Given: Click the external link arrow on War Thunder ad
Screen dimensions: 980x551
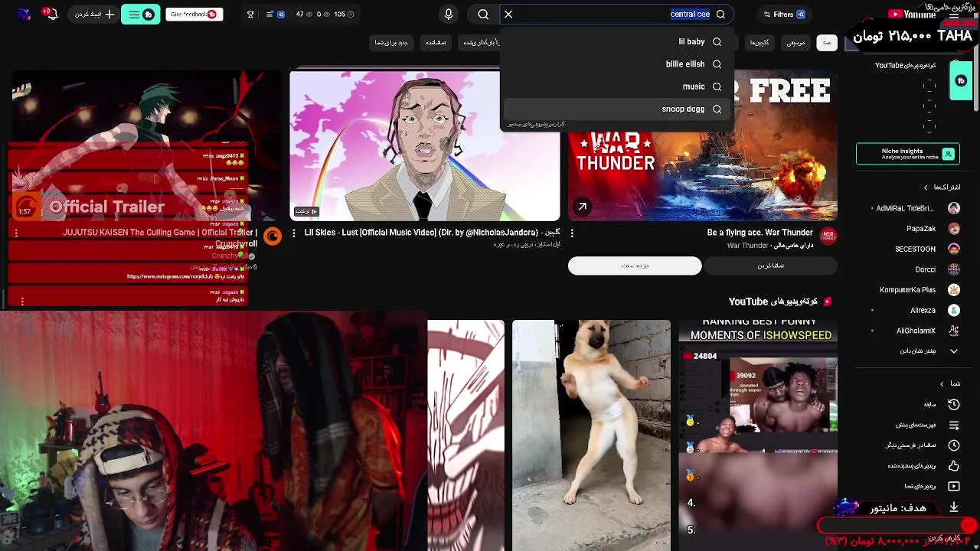Looking at the screenshot, I should pos(583,207).
